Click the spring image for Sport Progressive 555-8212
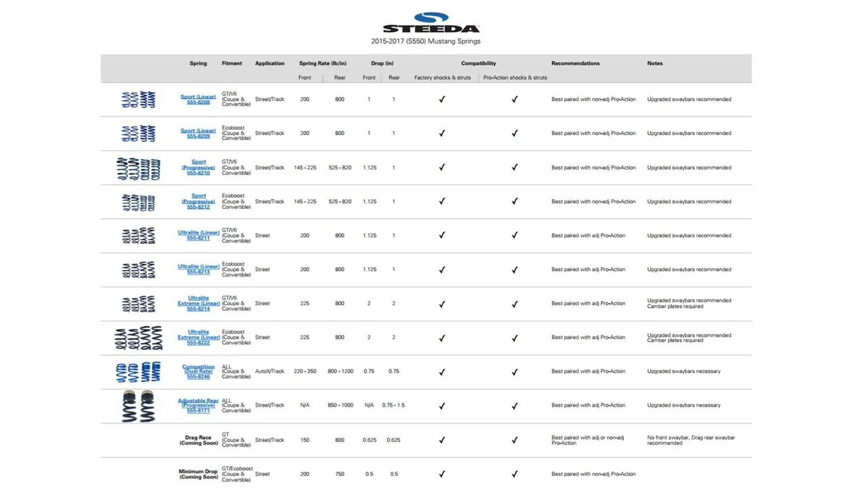 138,202
